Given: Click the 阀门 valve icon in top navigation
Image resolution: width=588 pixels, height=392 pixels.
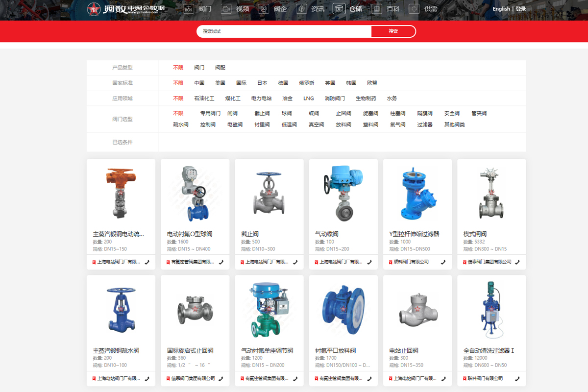Looking at the screenshot, I should [189, 9].
